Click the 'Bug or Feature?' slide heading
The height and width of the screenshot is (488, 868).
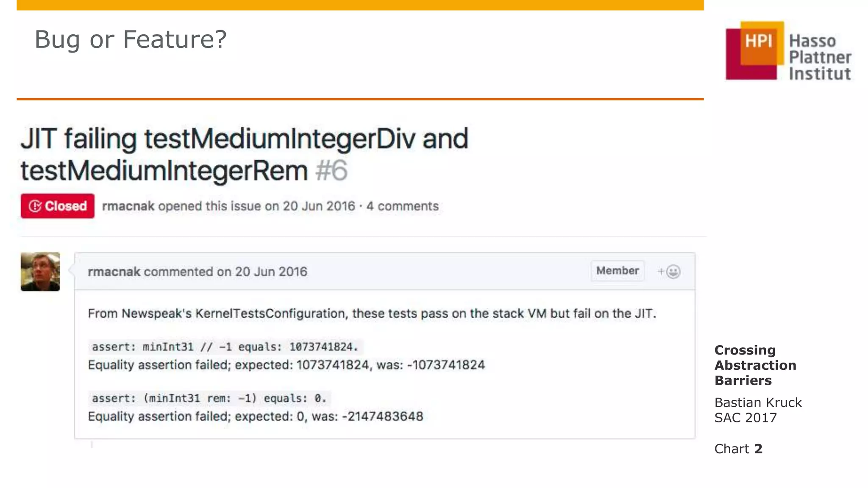tap(131, 39)
